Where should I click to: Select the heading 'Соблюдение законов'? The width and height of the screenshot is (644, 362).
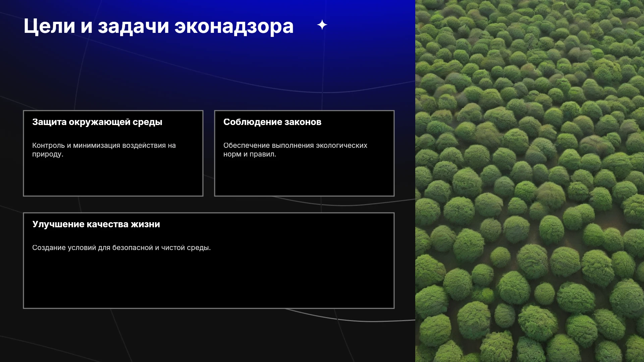tap(272, 122)
